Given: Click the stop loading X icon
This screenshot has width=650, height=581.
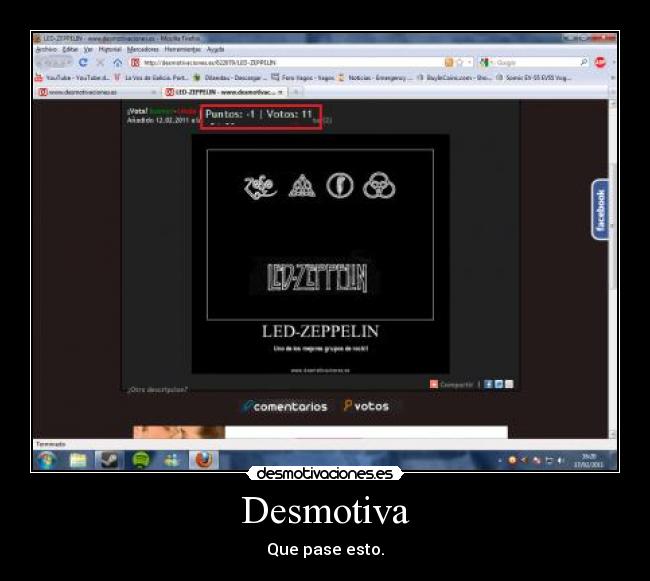Looking at the screenshot, I should pos(100,62).
